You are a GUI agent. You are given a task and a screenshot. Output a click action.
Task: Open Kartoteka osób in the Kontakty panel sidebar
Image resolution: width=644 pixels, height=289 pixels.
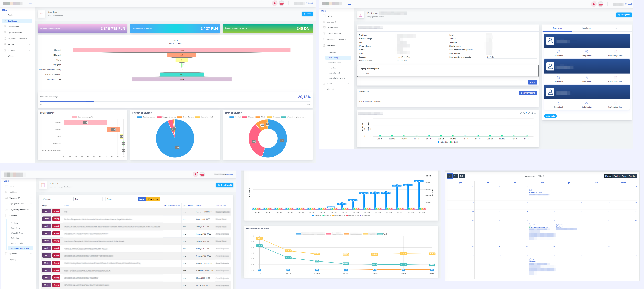[17, 243]
